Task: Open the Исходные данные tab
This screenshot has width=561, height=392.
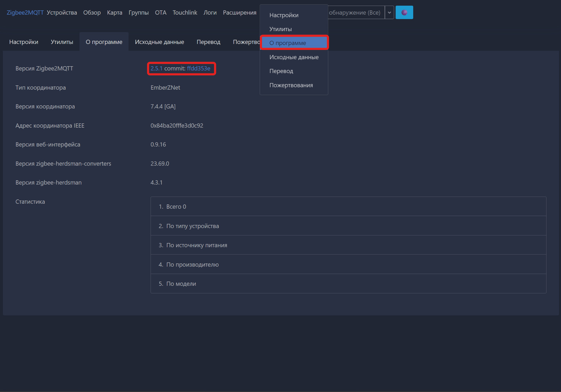Action: point(159,42)
